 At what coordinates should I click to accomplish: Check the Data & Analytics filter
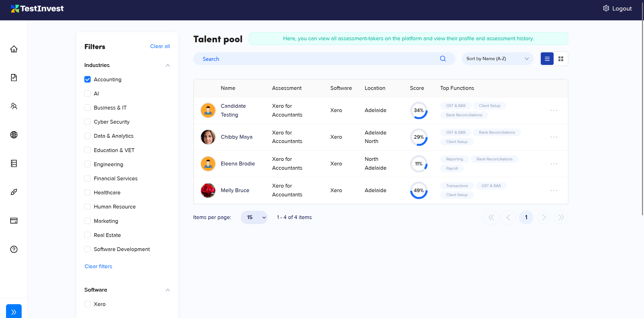pos(88,136)
